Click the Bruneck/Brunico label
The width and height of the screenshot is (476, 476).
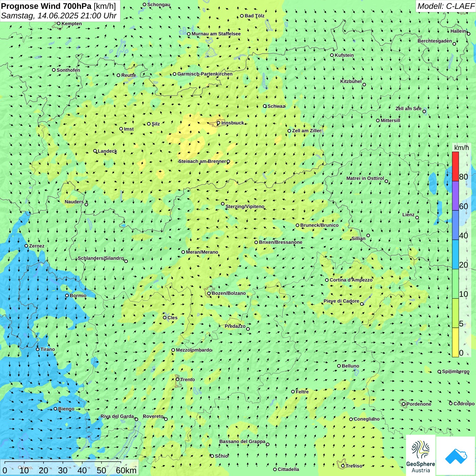click(x=319, y=225)
